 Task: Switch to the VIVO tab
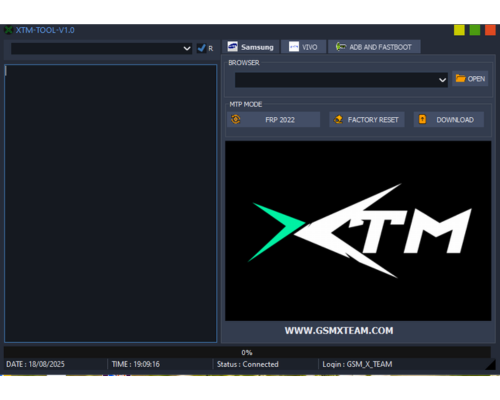[x=303, y=47]
